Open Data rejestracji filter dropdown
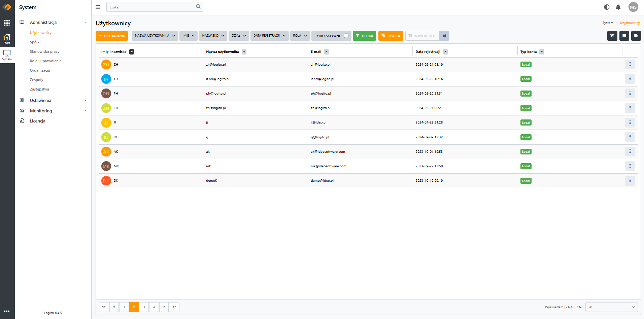 (270, 36)
